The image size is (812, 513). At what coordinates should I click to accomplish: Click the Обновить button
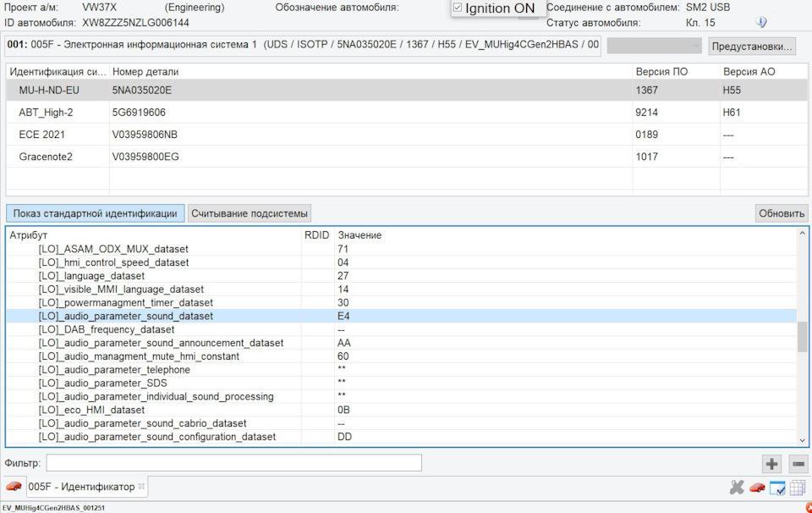click(x=782, y=213)
